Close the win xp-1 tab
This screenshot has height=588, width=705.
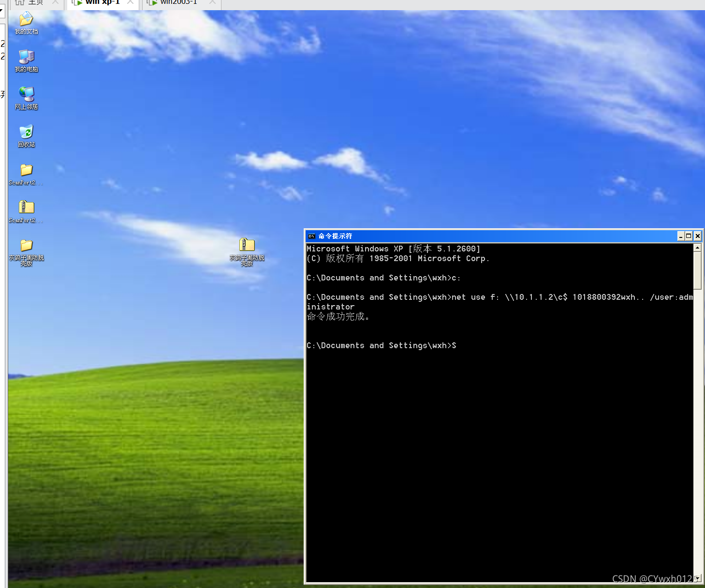coord(131,2)
